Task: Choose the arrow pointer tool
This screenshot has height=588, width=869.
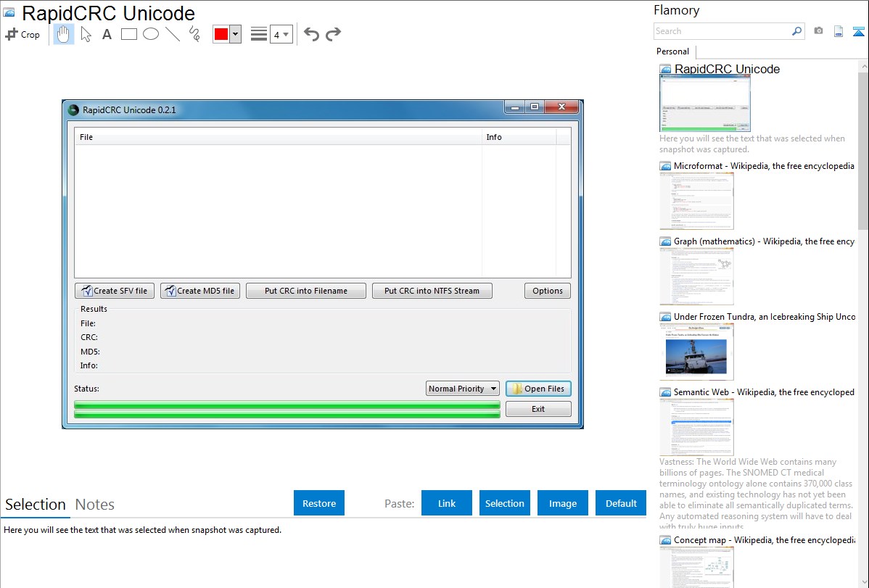Action: click(x=86, y=34)
